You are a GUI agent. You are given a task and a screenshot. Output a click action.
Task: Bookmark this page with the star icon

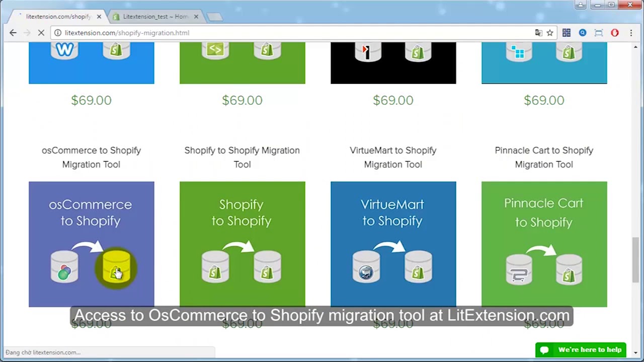point(550,33)
